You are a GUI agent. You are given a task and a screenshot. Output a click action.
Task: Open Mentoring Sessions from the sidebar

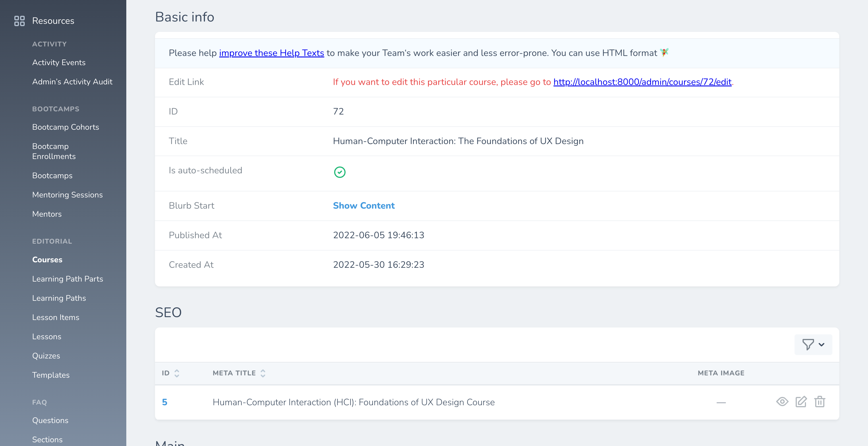pos(67,195)
